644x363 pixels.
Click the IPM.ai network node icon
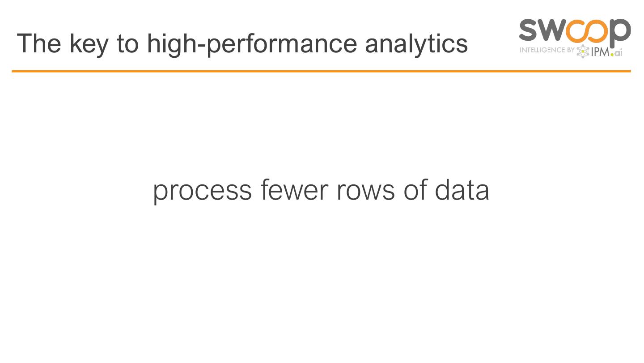click(x=583, y=51)
